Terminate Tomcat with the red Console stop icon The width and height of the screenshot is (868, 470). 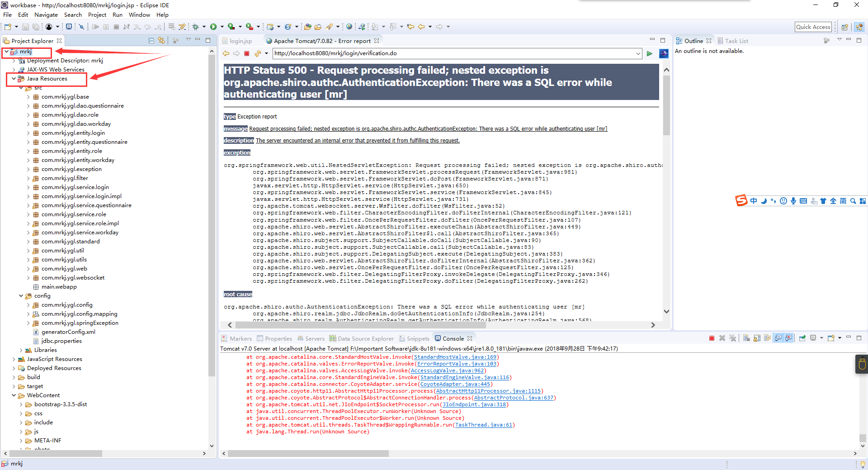coord(712,338)
